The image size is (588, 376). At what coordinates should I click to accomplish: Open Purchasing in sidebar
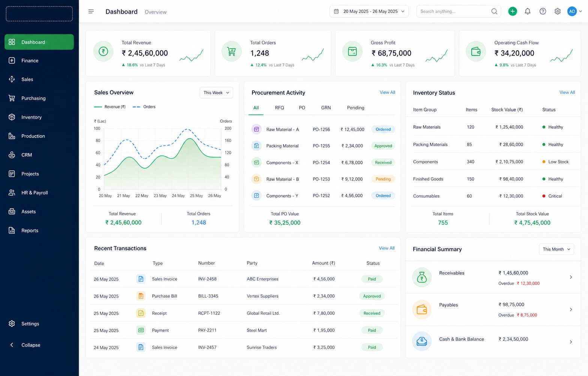click(39, 98)
